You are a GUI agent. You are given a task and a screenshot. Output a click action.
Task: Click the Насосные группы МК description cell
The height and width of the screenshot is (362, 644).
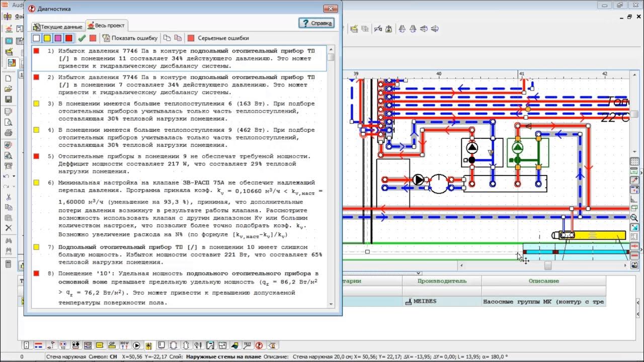pyautogui.click(x=543, y=302)
